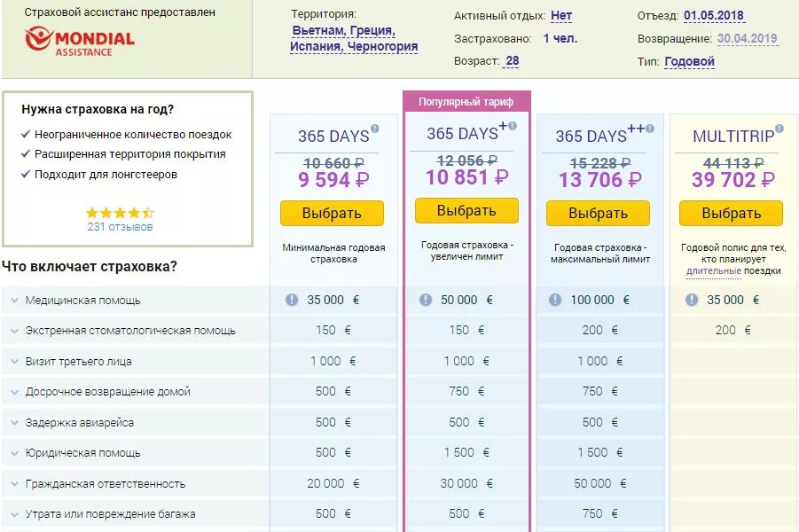Screen dimensions: 799x532
Task: Click the departure date 01.05.2018
Action: 714,16
